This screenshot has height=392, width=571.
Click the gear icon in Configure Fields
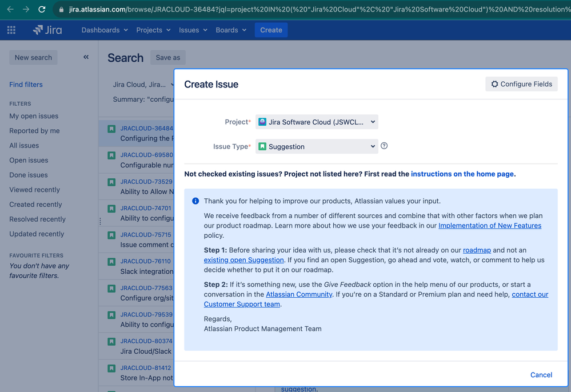(x=494, y=84)
